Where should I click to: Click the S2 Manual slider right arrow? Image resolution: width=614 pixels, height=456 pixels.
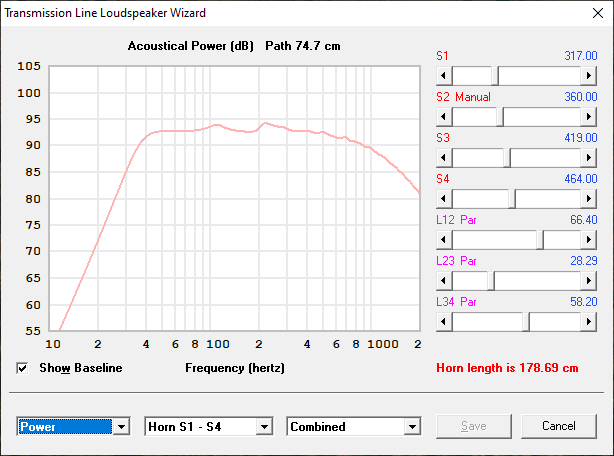pyautogui.click(x=589, y=117)
